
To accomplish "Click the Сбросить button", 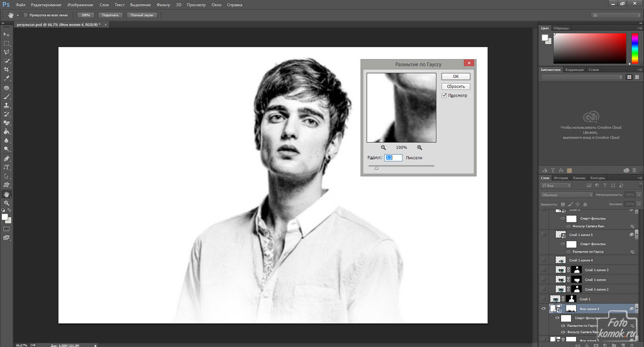I will (x=455, y=86).
